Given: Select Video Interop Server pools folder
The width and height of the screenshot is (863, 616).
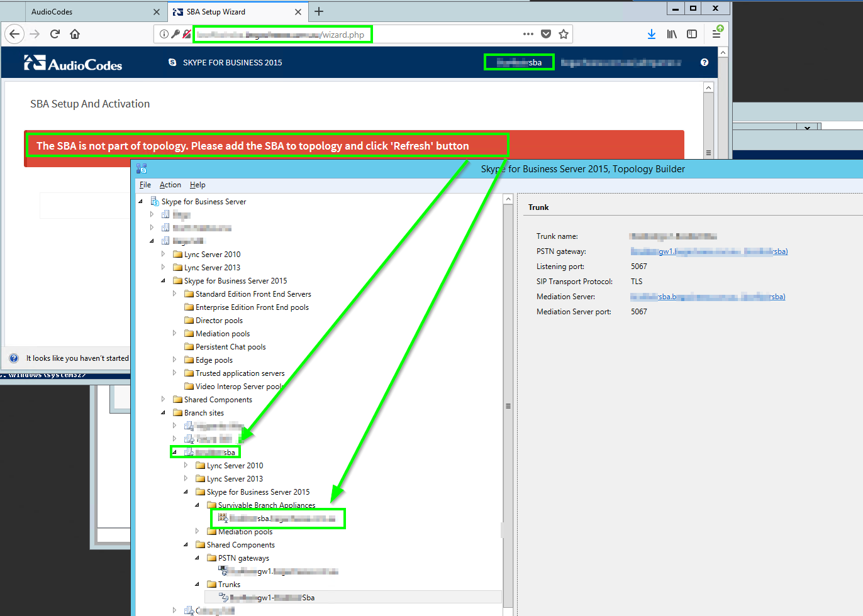Looking at the screenshot, I should pyautogui.click(x=234, y=387).
